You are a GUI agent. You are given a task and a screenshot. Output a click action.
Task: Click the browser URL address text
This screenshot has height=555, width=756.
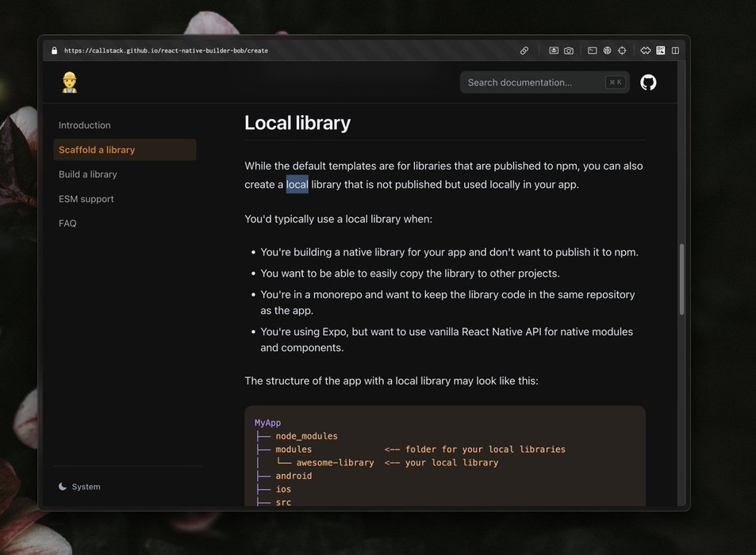[166, 51]
